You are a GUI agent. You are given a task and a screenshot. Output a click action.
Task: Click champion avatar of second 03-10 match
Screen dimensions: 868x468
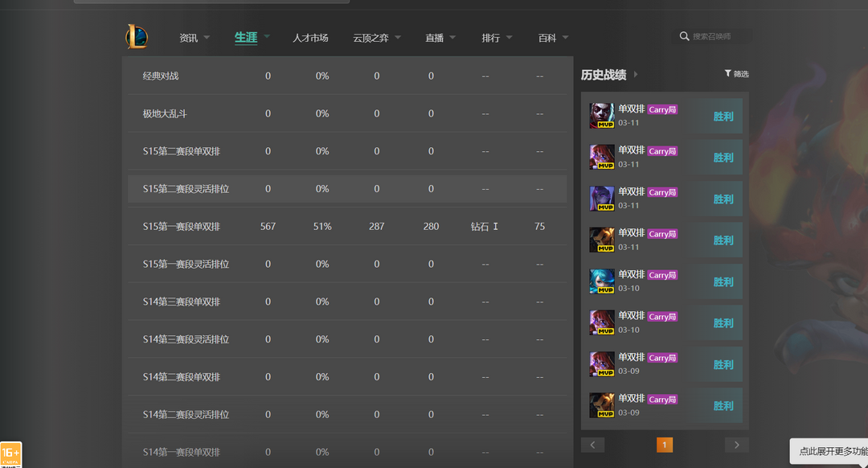pyautogui.click(x=602, y=322)
